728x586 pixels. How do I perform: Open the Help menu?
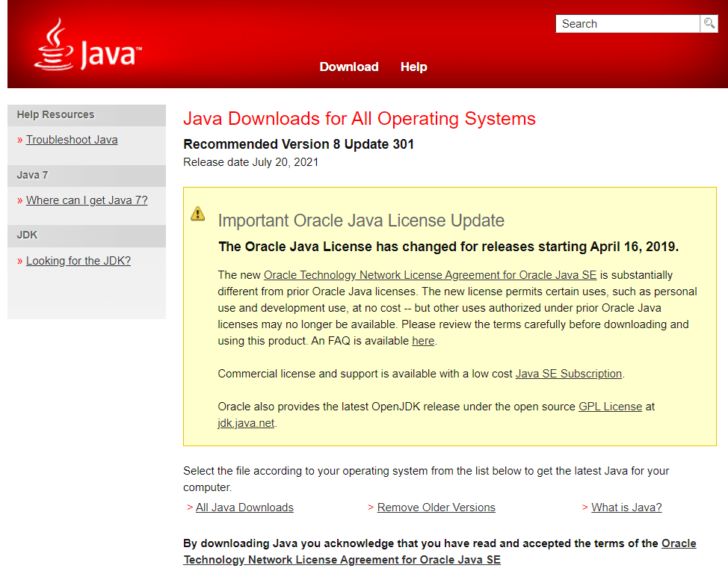pyautogui.click(x=413, y=67)
